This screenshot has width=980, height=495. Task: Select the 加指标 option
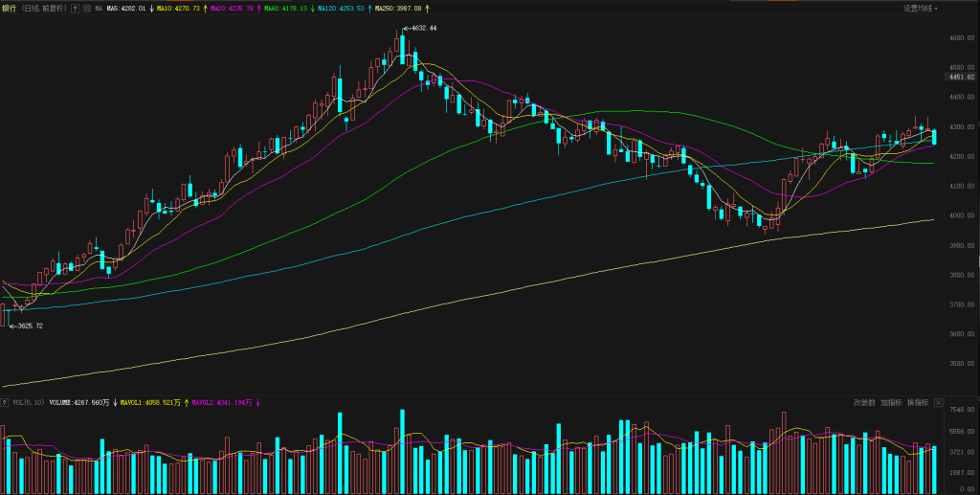click(891, 403)
